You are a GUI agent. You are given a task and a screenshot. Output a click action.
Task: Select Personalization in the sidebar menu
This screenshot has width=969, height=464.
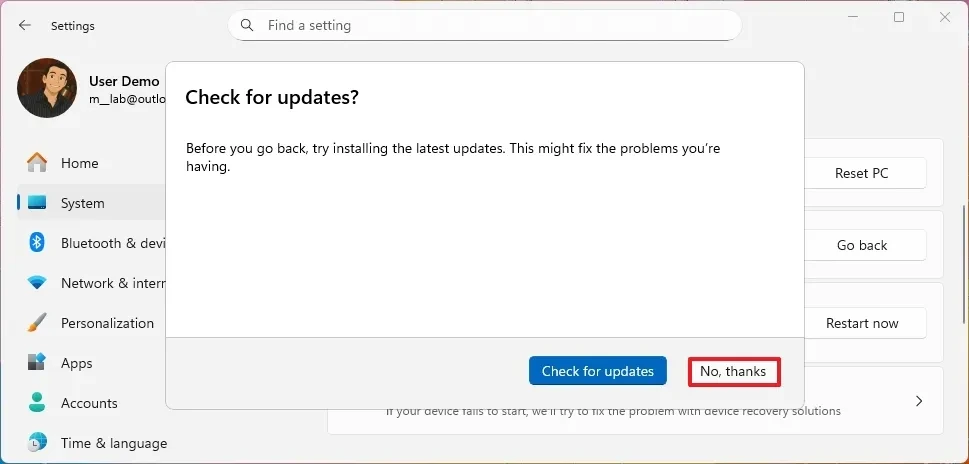click(107, 323)
